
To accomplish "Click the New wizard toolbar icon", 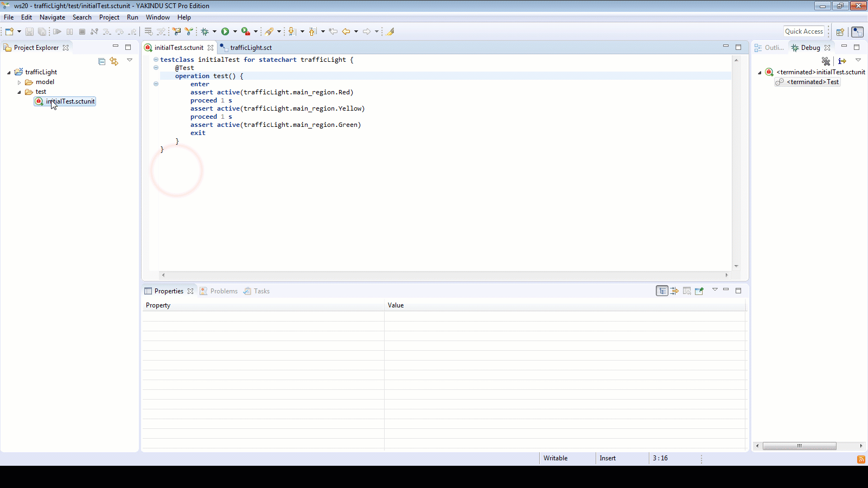I will click(x=9, y=31).
